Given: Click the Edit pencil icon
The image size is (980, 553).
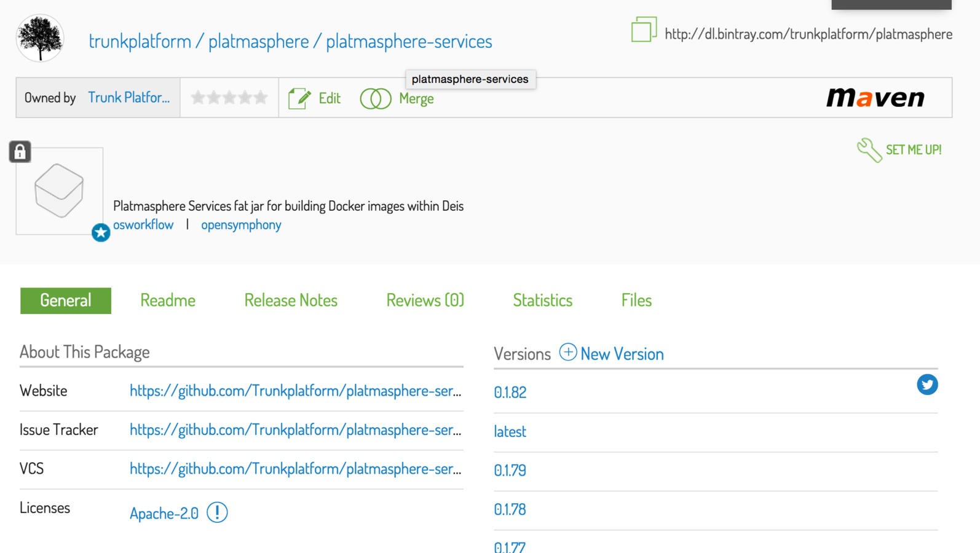Looking at the screenshot, I should (299, 98).
